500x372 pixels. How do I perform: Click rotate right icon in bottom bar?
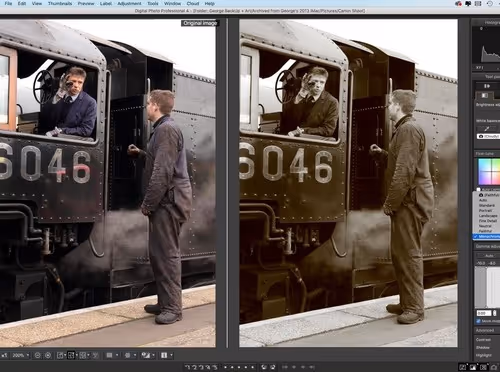(273, 367)
